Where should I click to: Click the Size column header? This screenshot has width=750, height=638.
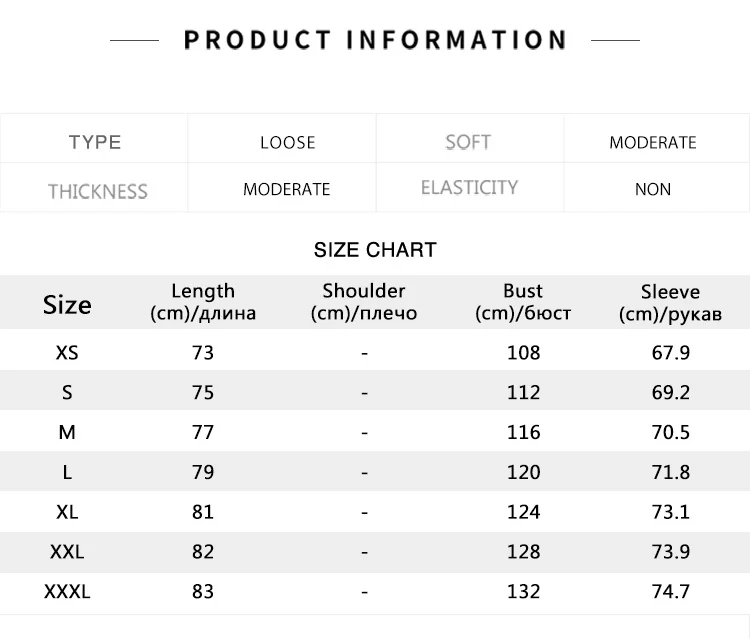67,304
